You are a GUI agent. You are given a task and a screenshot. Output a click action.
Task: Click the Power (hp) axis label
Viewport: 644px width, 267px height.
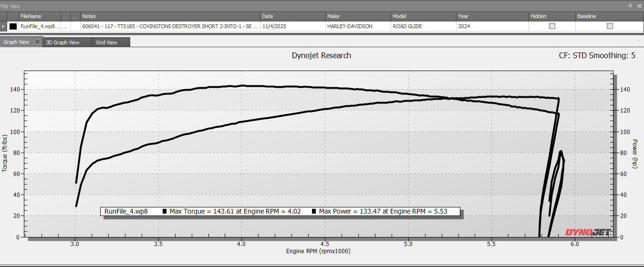point(635,154)
